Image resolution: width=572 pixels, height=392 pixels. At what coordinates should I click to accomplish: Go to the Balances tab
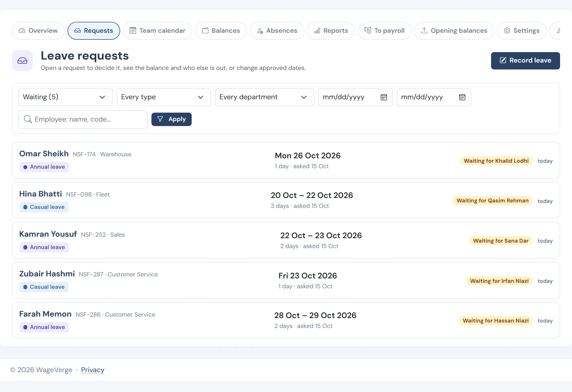(x=221, y=31)
